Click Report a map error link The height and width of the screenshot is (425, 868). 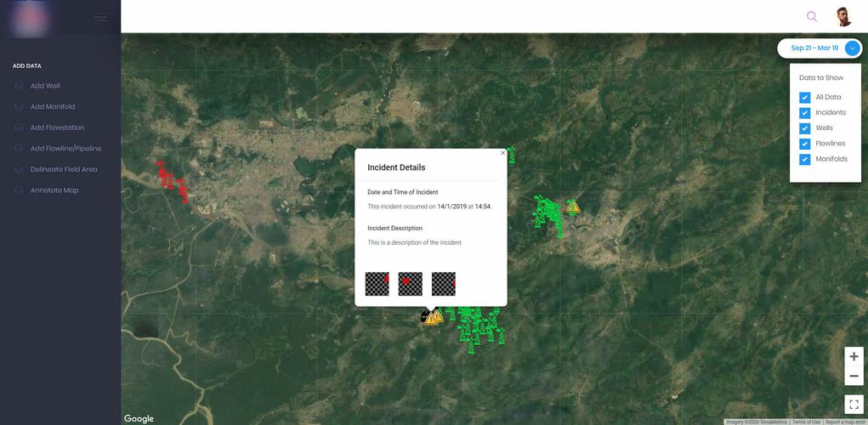[845, 422]
